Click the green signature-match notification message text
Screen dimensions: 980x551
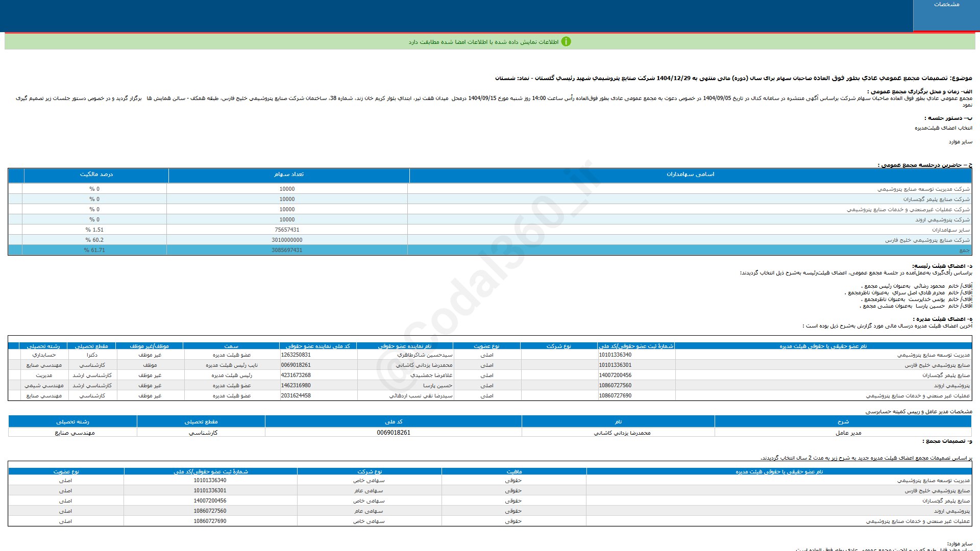(483, 42)
